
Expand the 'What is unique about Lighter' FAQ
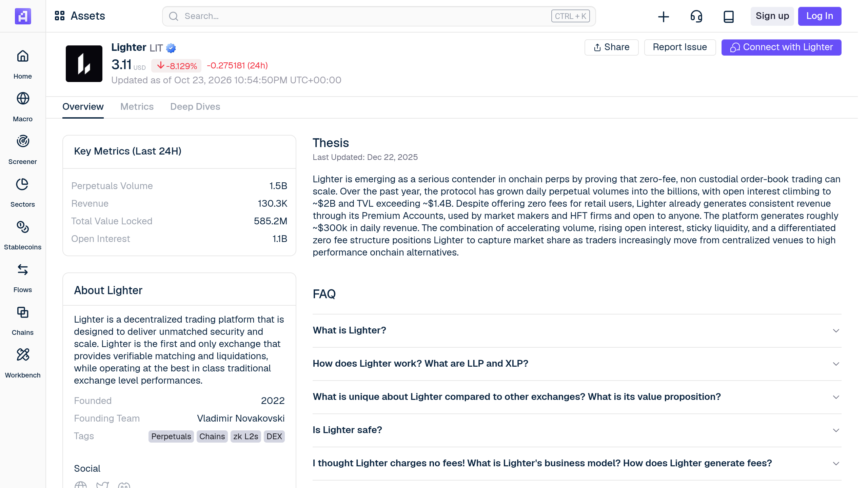click(577, 397)
